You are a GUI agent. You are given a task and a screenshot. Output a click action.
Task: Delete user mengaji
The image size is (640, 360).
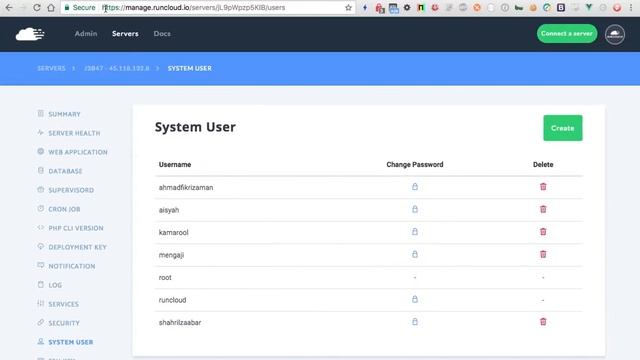coord(543,254)
